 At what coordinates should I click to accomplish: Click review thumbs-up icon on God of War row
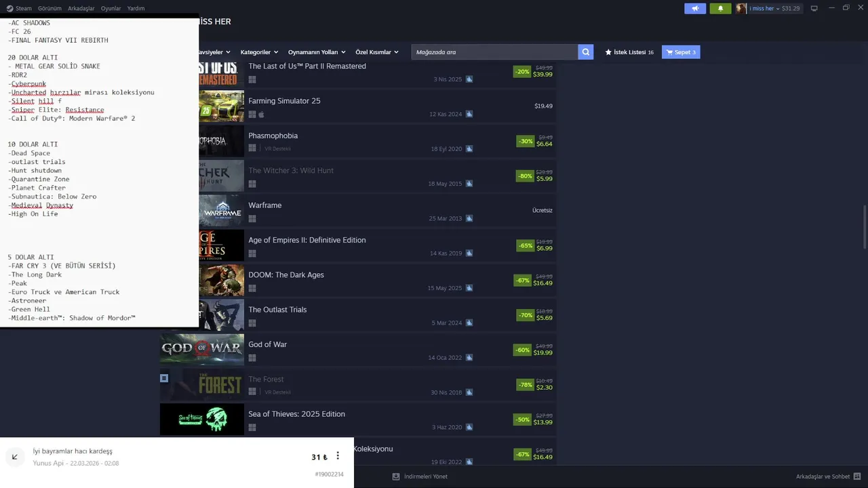point(469,358)
